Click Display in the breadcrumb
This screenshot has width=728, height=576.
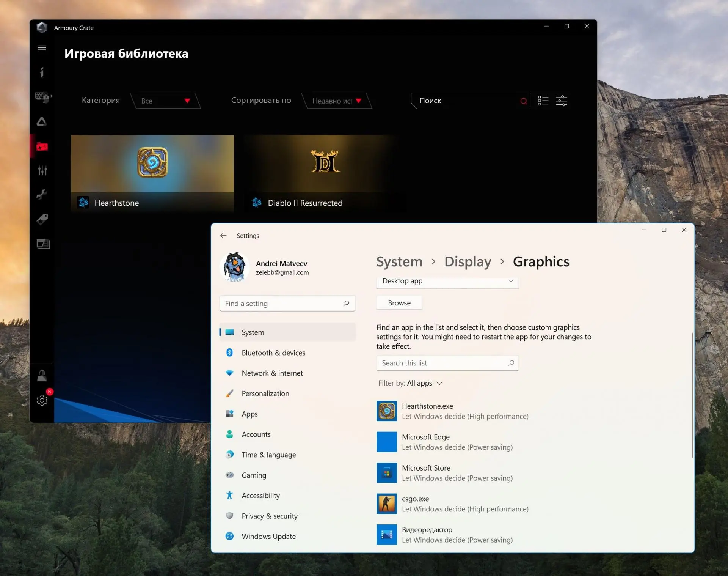click(468, 261)
